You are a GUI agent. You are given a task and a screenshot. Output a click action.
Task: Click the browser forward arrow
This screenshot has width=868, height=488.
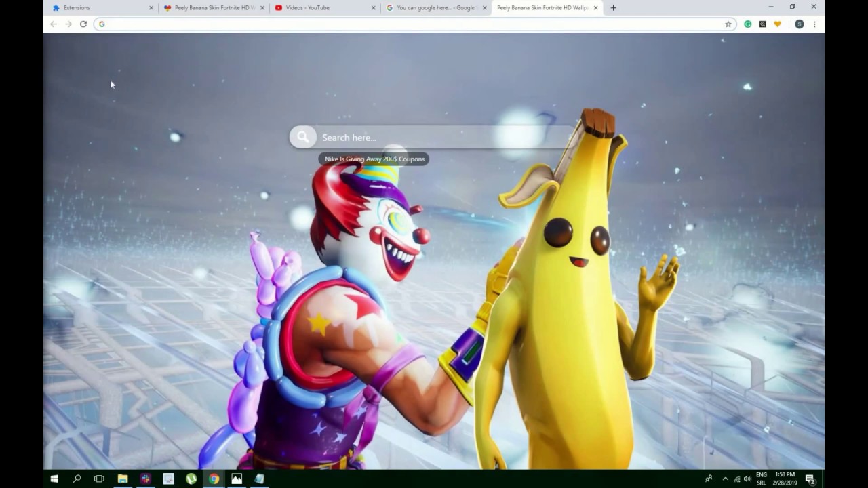coord(68,24)
